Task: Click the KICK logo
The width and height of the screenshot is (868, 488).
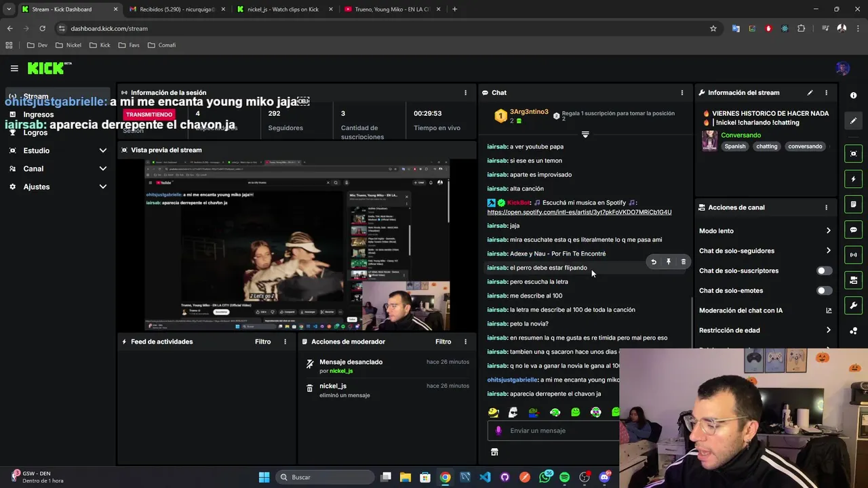Action: [49, 68]
